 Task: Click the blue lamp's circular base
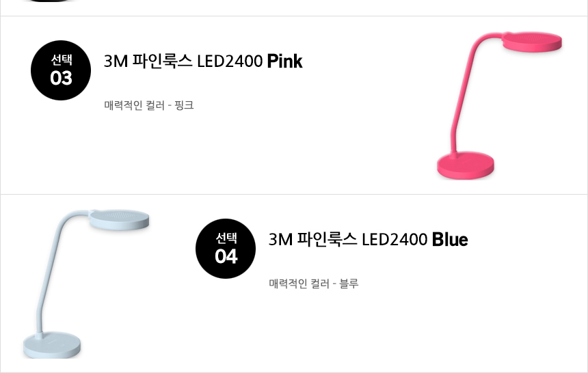pyautogui.click(x=52, y=345)
